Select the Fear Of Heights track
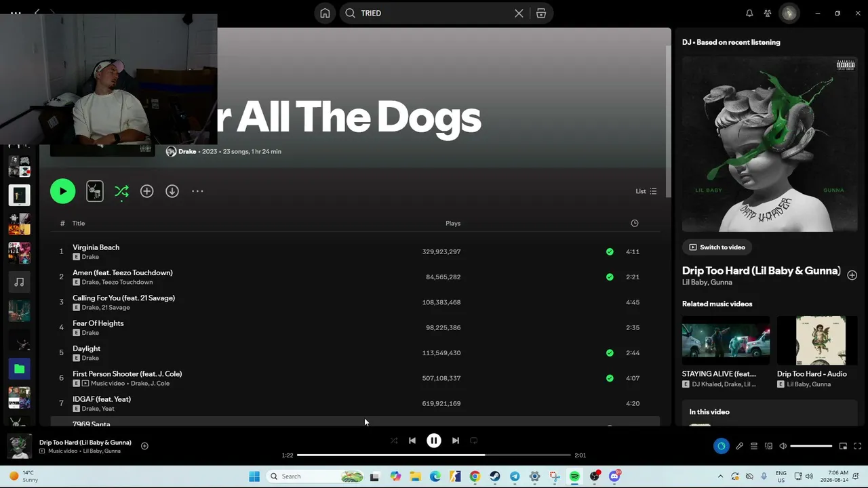The height and width of the screenshot is (488, 868). pos(98,323)
